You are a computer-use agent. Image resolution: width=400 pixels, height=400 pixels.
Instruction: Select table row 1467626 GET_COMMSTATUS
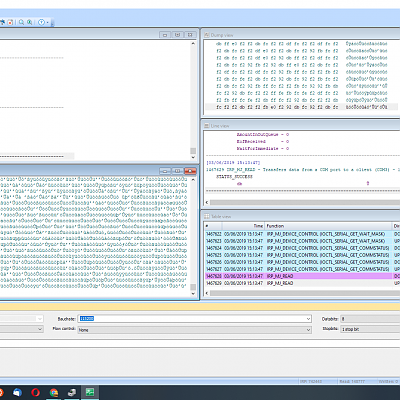coord(302,262)
